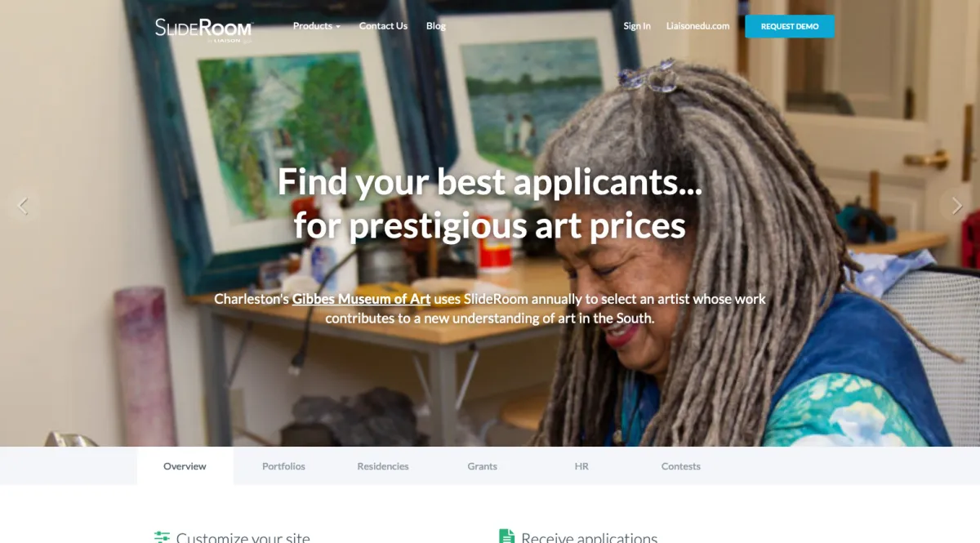Open the Blog link in navigation
980x543 pixels.
[x=436, y=26]
